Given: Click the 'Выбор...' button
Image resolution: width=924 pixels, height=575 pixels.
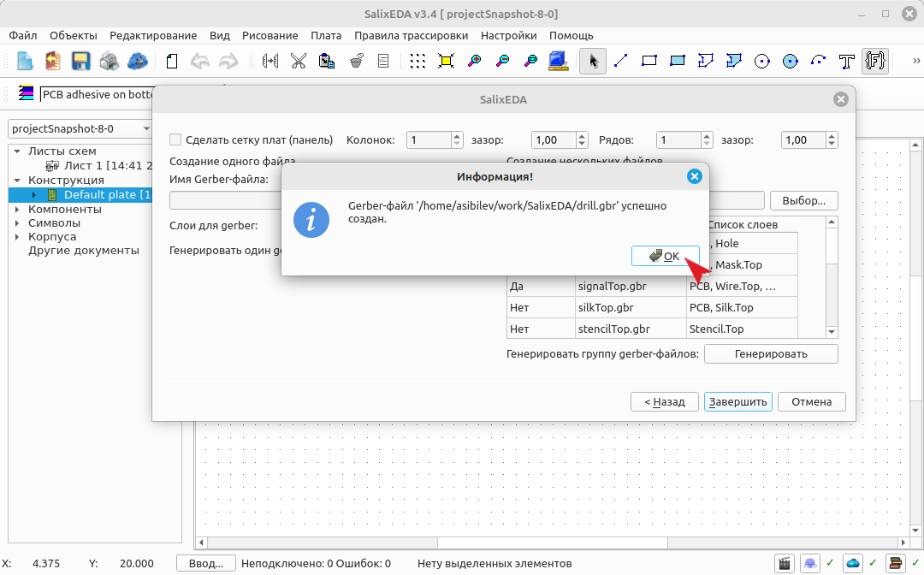Looking at the screenshot, I should pos(803,201).
